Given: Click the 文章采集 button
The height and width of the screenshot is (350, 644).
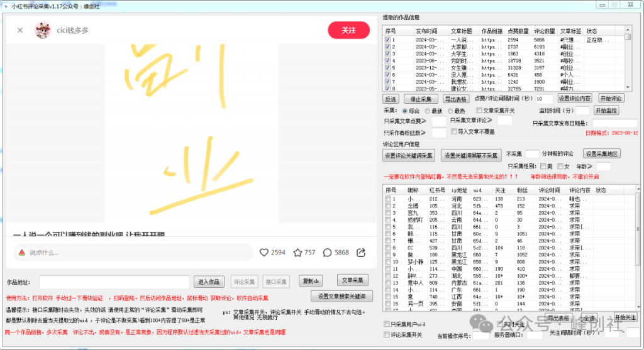Looking at the screenshot, I should click(x=352, y=280).
